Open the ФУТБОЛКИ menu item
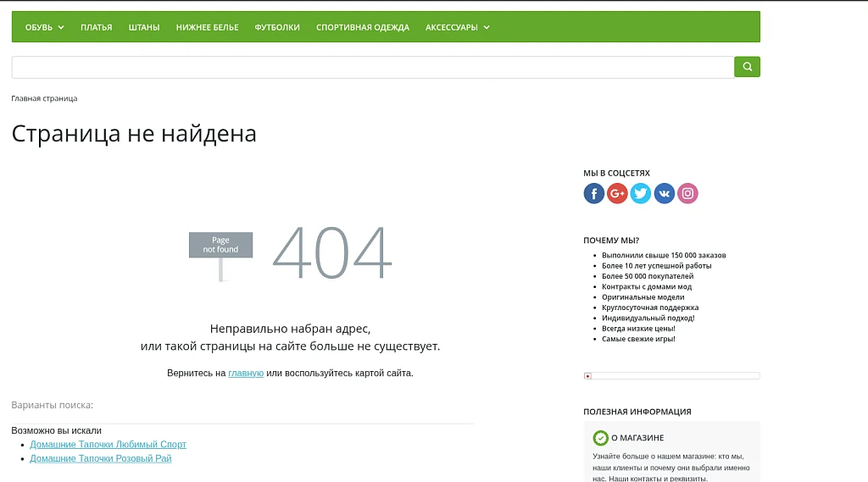The height and width of the screenshot is (482, 868). point(277,27)
